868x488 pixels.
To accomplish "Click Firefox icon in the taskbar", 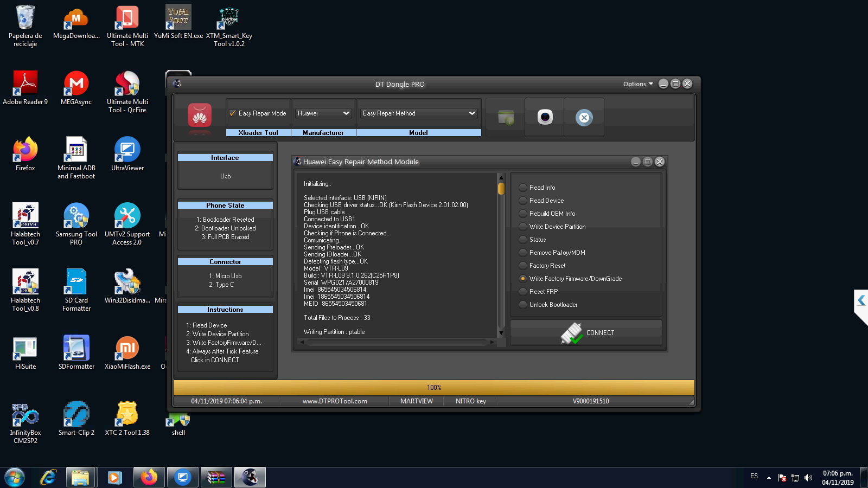I will (149, 477).
